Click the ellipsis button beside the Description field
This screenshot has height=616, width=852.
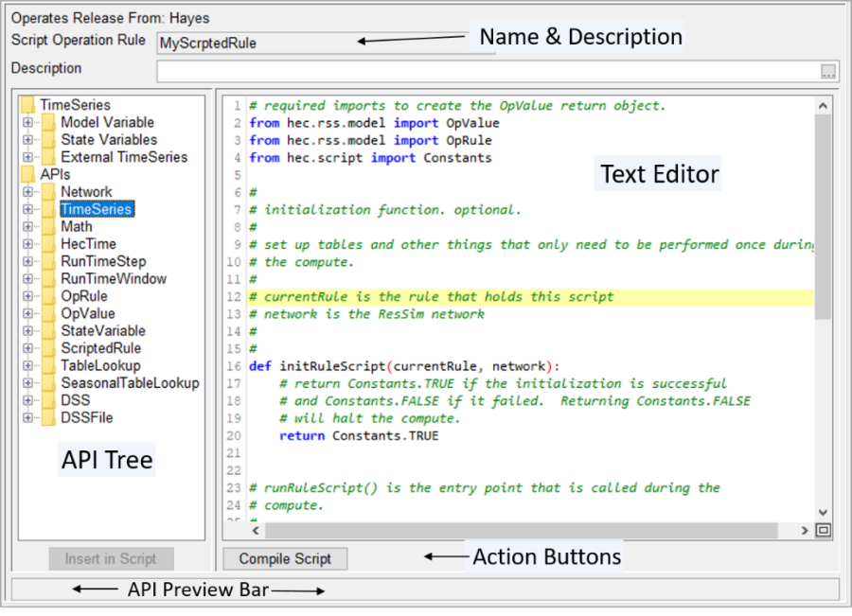click(x=828, y=71)
